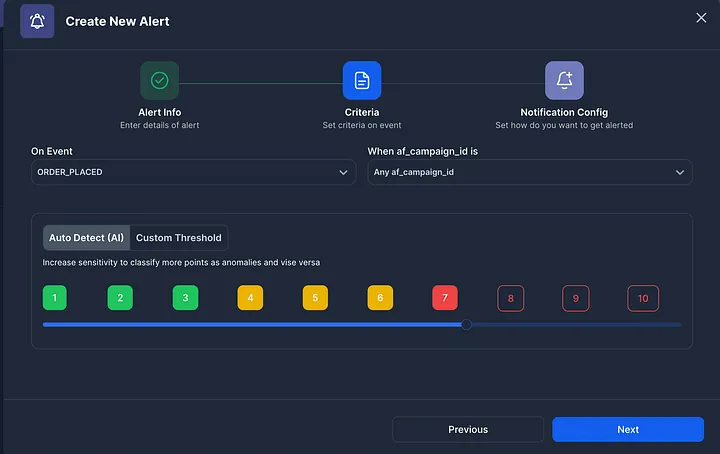Click the Criteria step label
Screen dimensions: 720x454
[x=362, y=112]
